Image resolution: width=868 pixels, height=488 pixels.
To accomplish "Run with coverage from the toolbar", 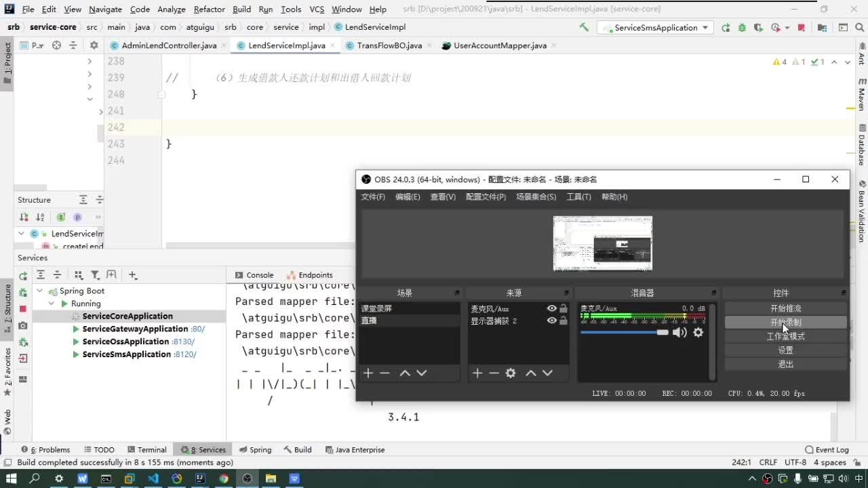I will (758, 28).
